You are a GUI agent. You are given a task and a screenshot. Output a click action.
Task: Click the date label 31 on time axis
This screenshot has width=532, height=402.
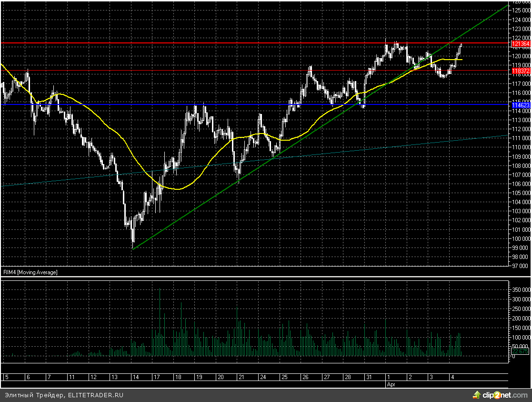pyautogui.click(x=369, y=377)
